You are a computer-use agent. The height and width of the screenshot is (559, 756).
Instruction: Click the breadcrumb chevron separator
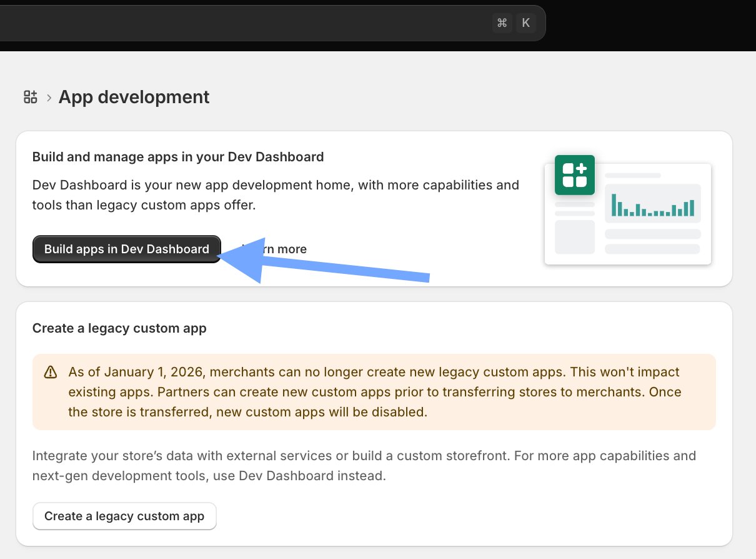click(49, 98)
